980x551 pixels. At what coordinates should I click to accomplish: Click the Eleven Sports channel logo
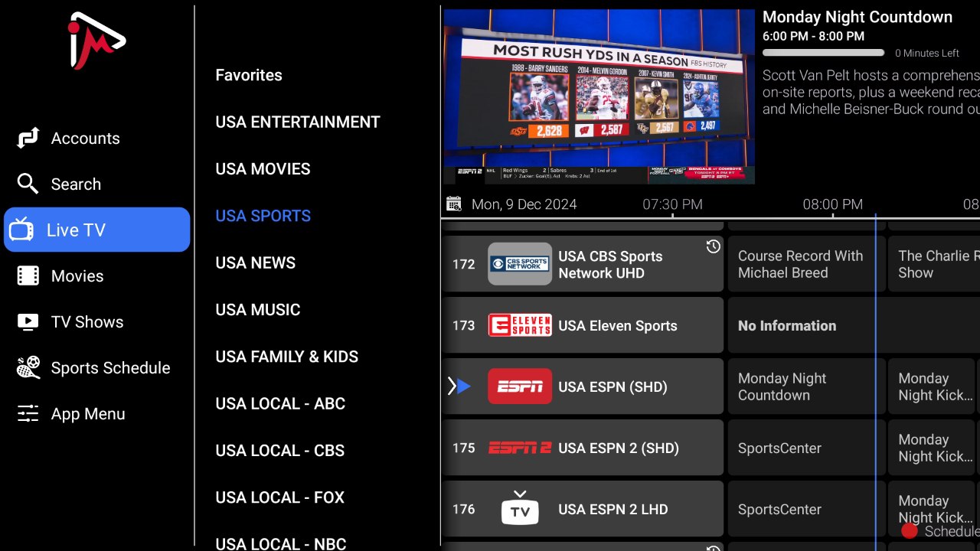coord(520,325)
